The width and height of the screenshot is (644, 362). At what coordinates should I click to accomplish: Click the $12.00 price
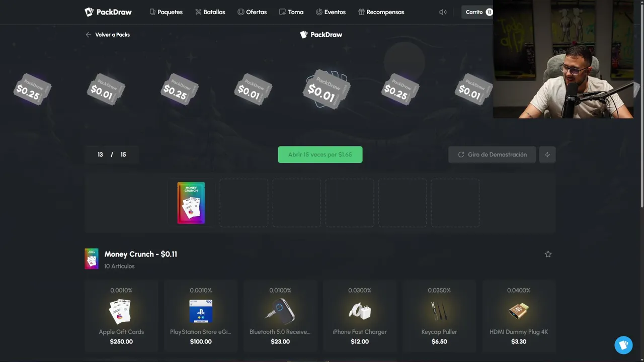360,341
